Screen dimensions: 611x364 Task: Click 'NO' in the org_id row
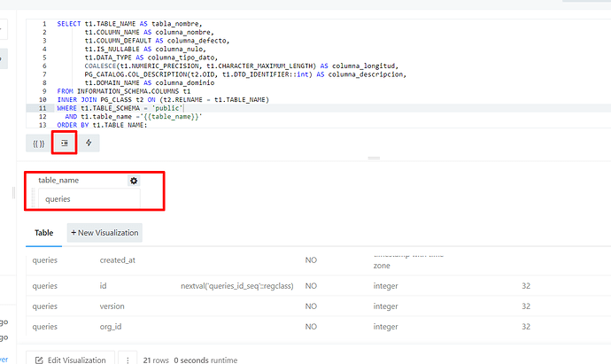(311, 326)
